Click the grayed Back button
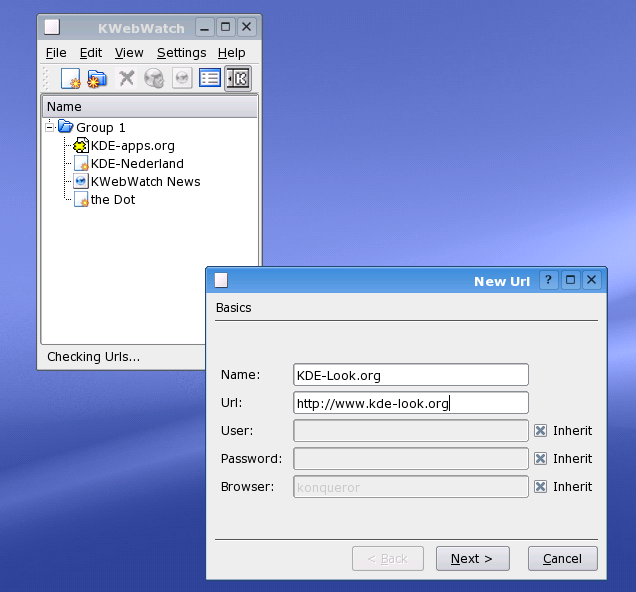 (388, 559)
